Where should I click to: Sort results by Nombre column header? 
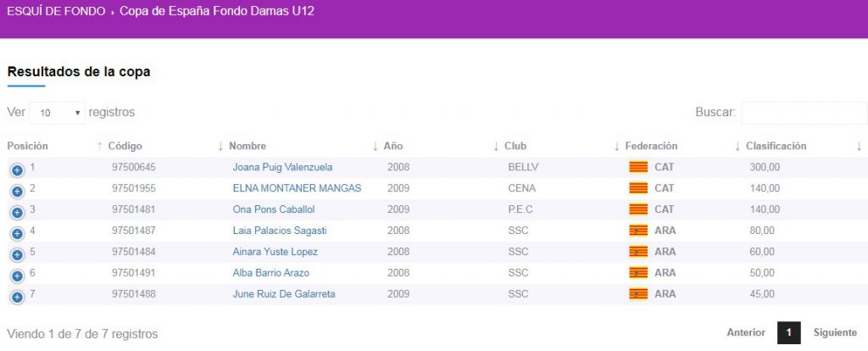click(x=248, y=146)
